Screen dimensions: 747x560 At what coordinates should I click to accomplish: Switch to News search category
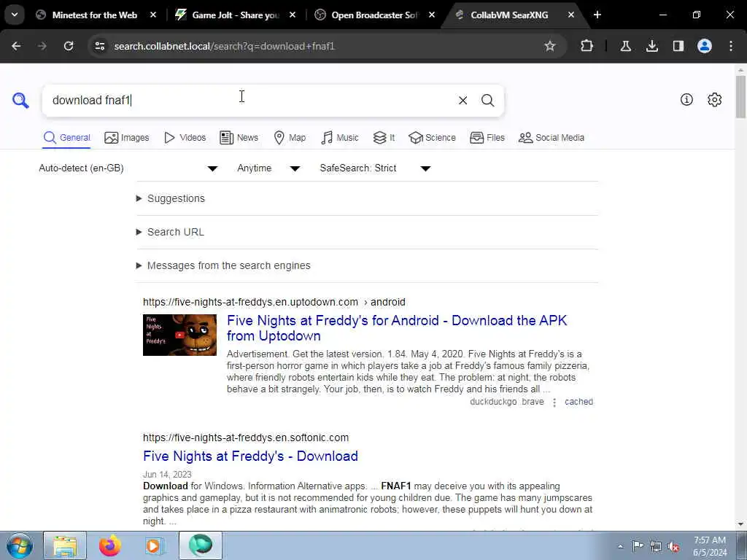pos(239,138)
